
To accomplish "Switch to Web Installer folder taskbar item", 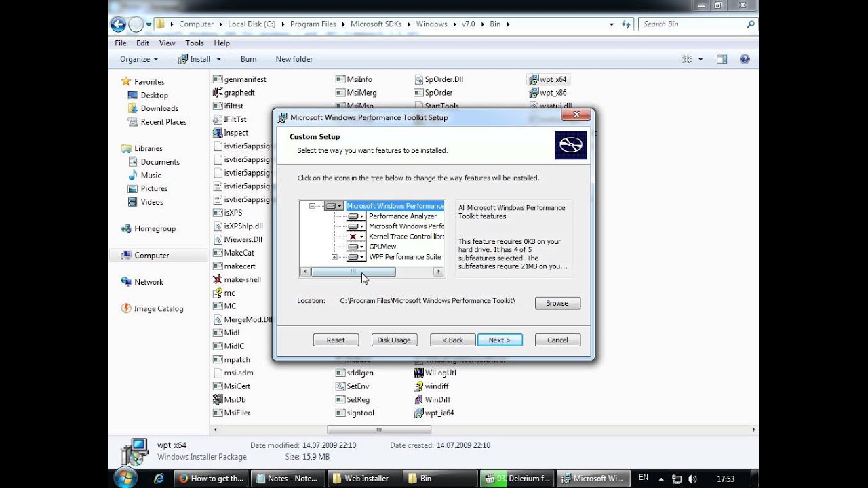I will pyautogui.click(x=366, y=478).
